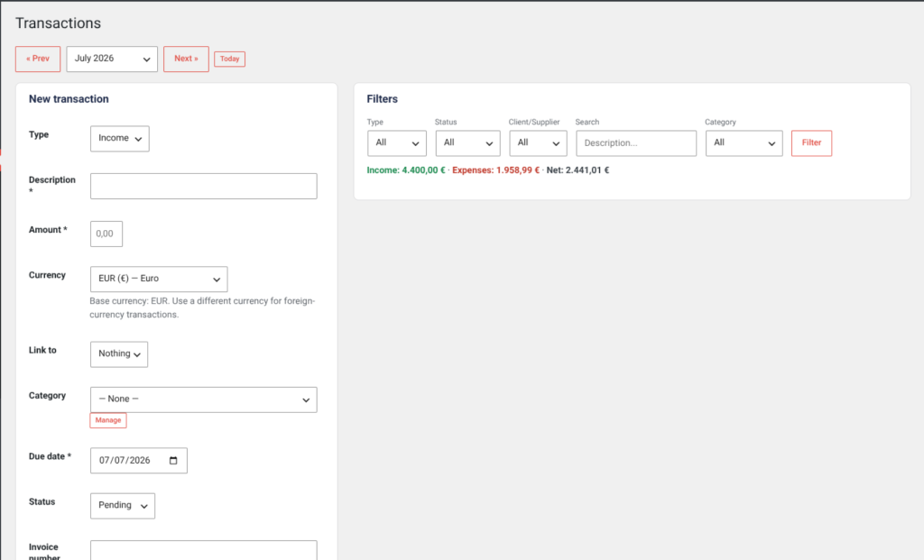Expand the Category dropdown showing None
Image resolution: width=924 pixels, height=560 pixels.
(x=203, y=399)
